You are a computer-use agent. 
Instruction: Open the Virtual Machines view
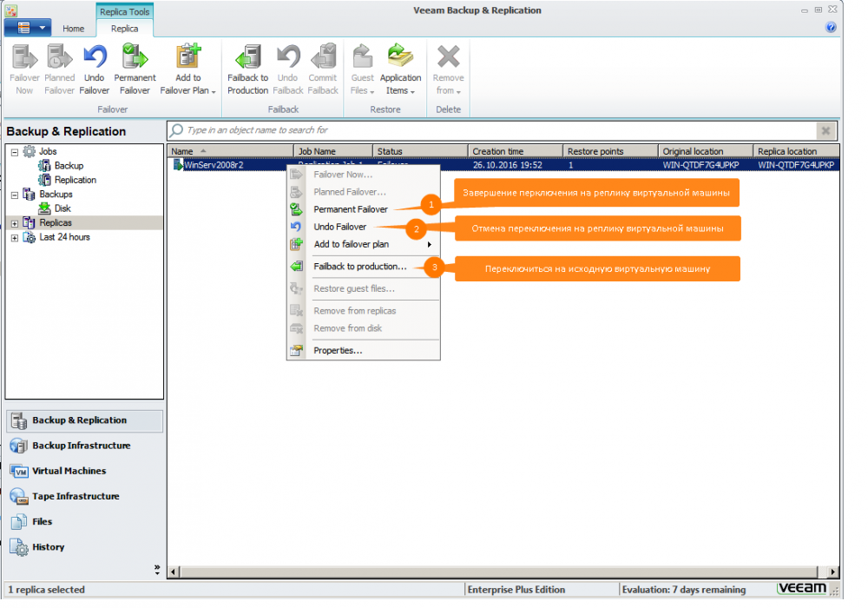(85, 472)
